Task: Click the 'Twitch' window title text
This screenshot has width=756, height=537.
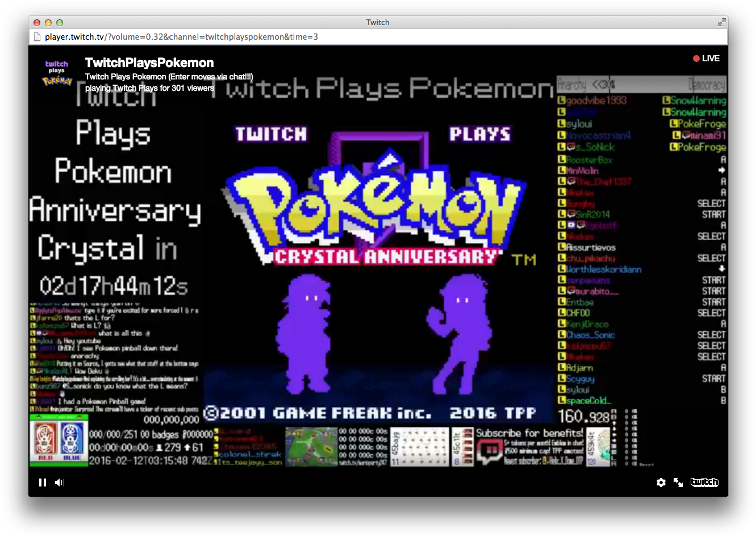Action: [378, 22]
